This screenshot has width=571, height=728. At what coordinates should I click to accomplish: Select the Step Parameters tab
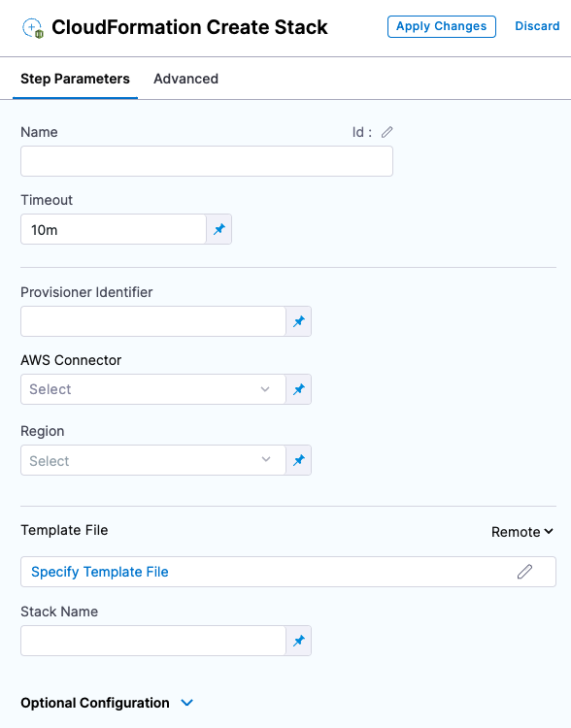pyautogui.click(x=76, y=79)
